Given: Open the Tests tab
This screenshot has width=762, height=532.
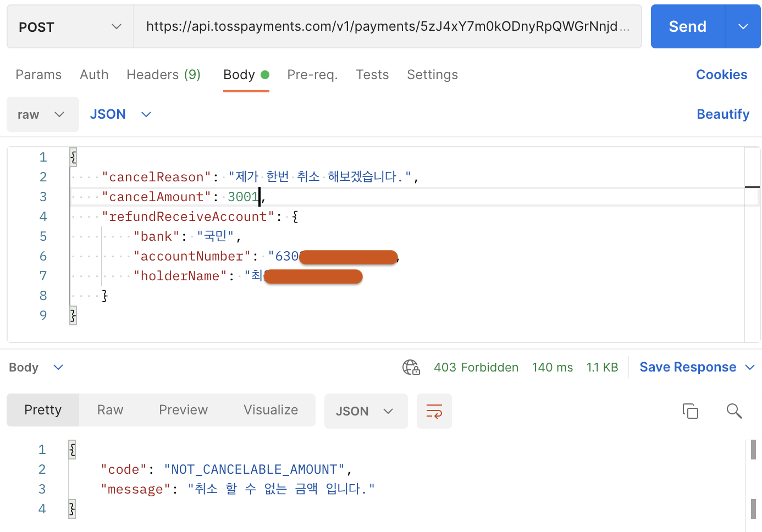Looking at the screenshot, I should click(x=372, y=75).
